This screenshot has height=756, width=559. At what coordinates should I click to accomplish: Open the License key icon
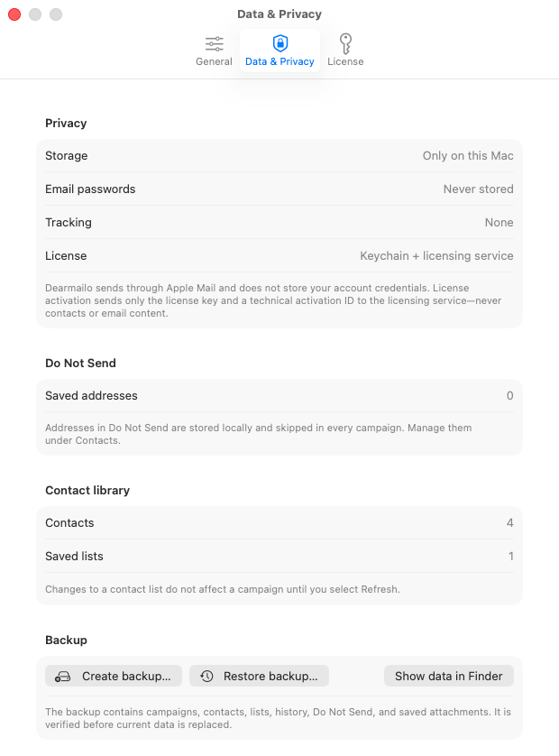(345, 44)
